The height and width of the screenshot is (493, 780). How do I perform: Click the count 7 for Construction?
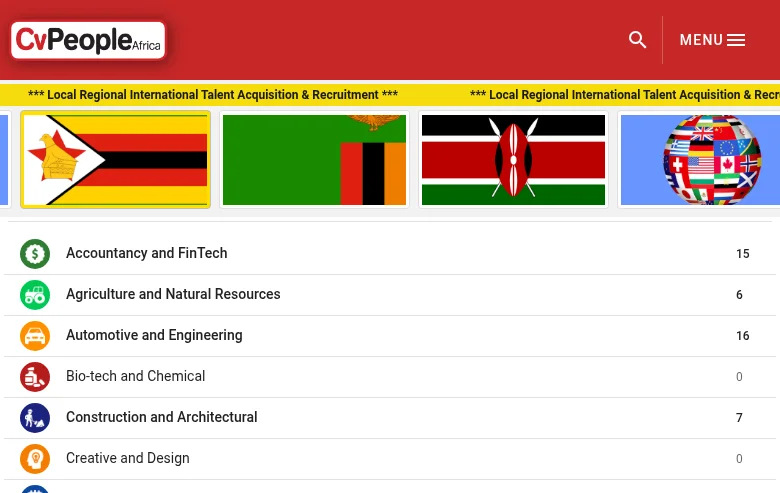[739, 418]
